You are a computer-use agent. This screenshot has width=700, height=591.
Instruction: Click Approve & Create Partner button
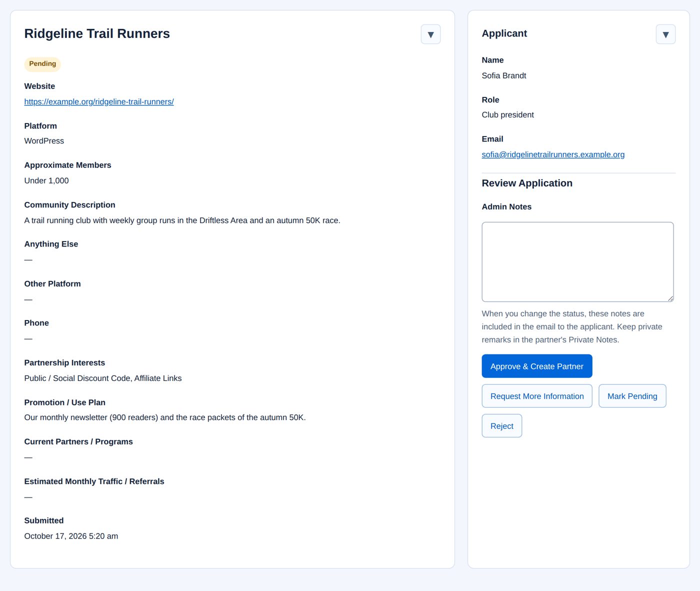click(x=537, y=366)
